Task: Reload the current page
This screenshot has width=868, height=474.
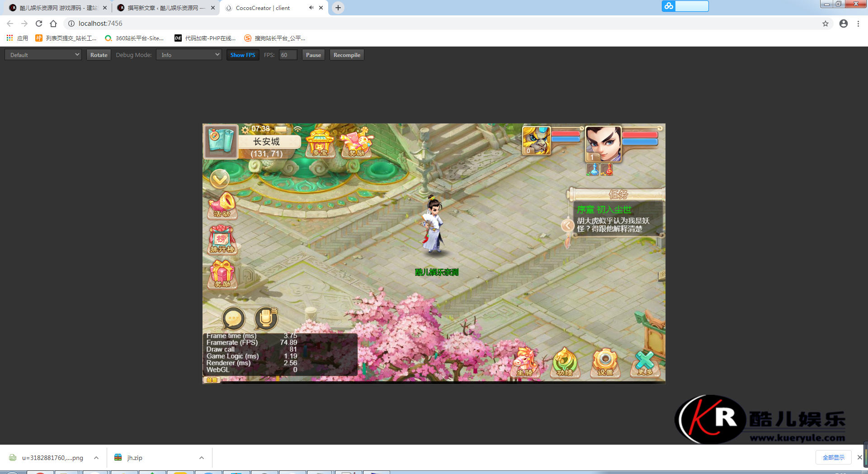Action: [39, 24]
